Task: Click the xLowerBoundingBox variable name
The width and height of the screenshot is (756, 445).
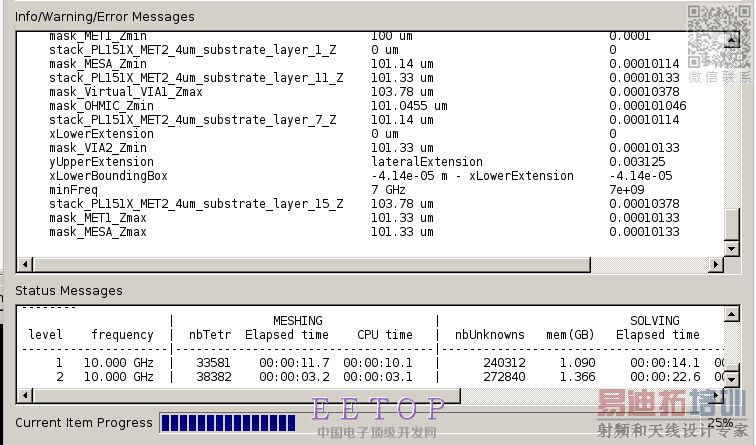Action: click(x=108, y=176)
